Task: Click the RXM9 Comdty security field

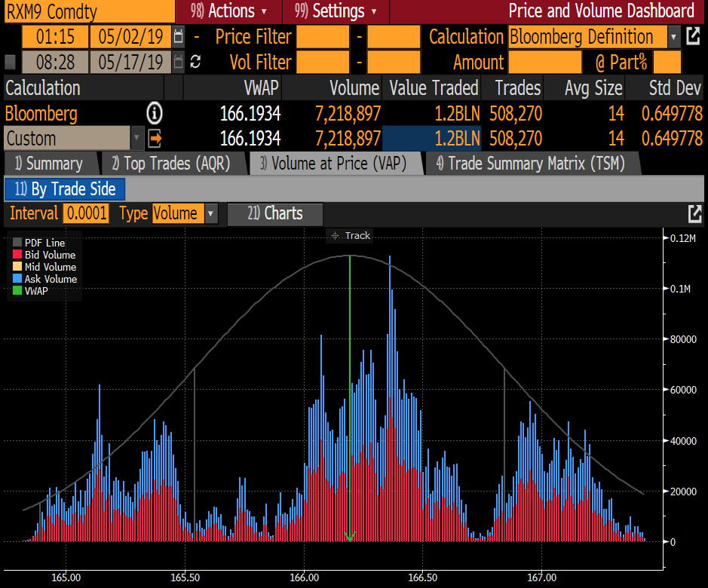Action: coord(90,11)
